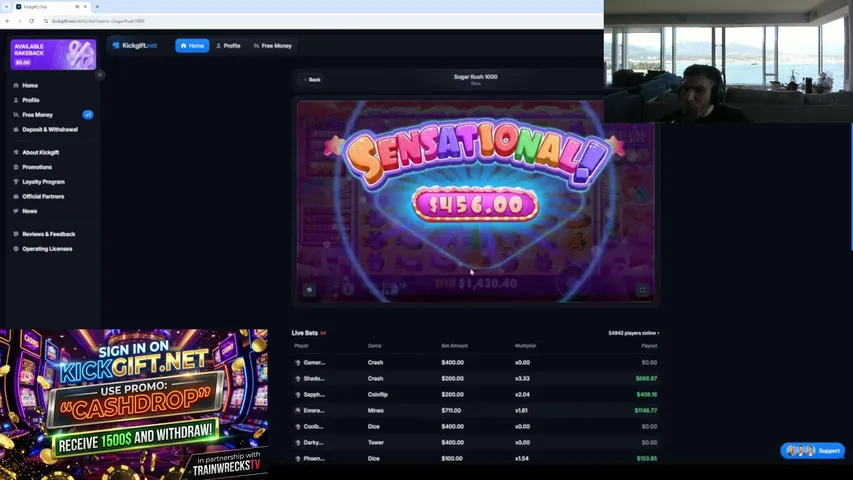
Task: Click the site info icon in the address bar
Action: 46,21
